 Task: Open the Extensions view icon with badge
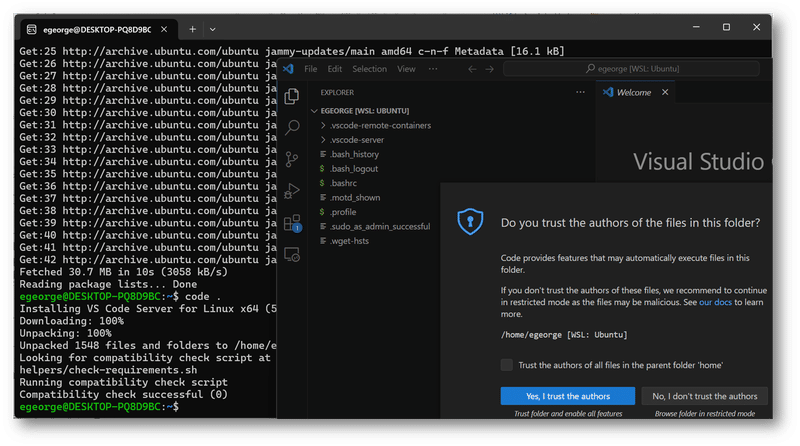click(x=292, y=223)
